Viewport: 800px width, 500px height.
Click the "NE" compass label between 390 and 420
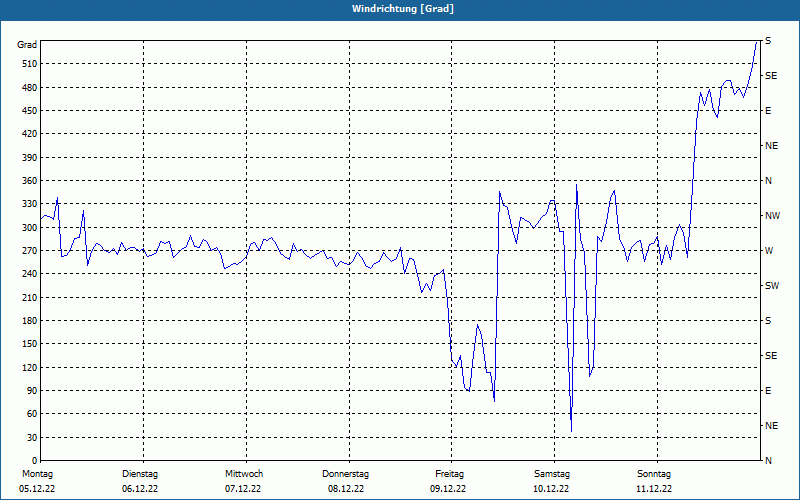click(x=771, y=146)
